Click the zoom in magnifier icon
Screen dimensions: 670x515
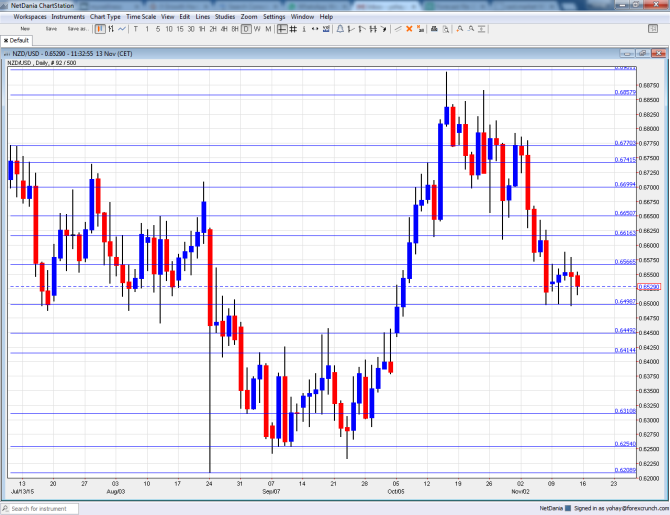point(460,29)
